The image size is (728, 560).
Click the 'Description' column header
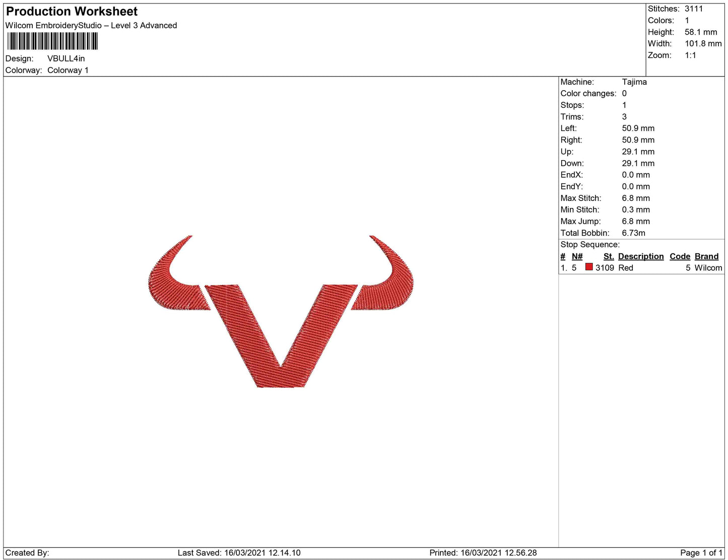coord(641,256)
